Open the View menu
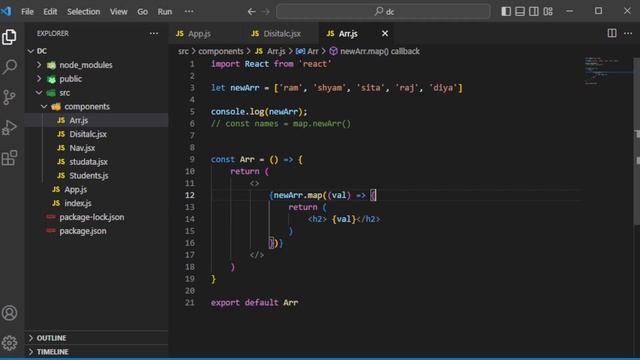The width and height of the screenshot is (640, 360). click(118, 11)
